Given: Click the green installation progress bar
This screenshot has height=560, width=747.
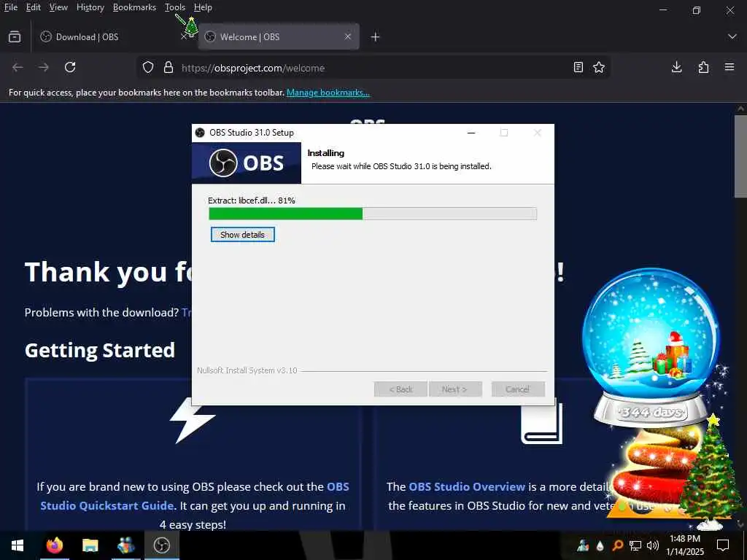Looking at the screenshot, I should click(x=373, y=214).
